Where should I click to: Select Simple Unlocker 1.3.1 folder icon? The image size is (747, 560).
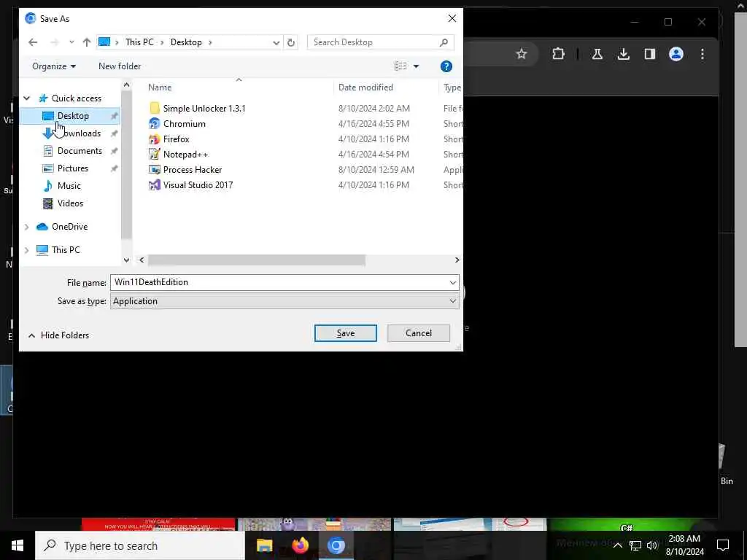tap(154, 109)
